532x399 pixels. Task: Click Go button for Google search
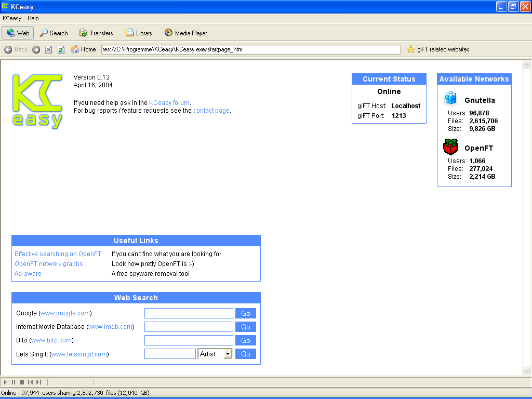[246, 313]
